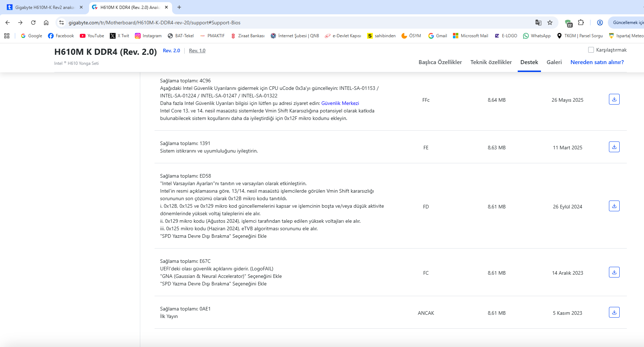The image size is (644, 347).
Task: Open E-LOGO bookmark
Action: tap(506, 36)
